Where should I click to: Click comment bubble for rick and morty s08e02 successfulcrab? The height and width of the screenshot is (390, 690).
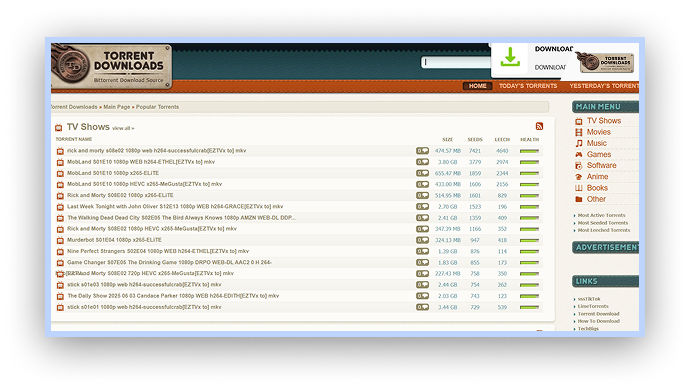422,151
